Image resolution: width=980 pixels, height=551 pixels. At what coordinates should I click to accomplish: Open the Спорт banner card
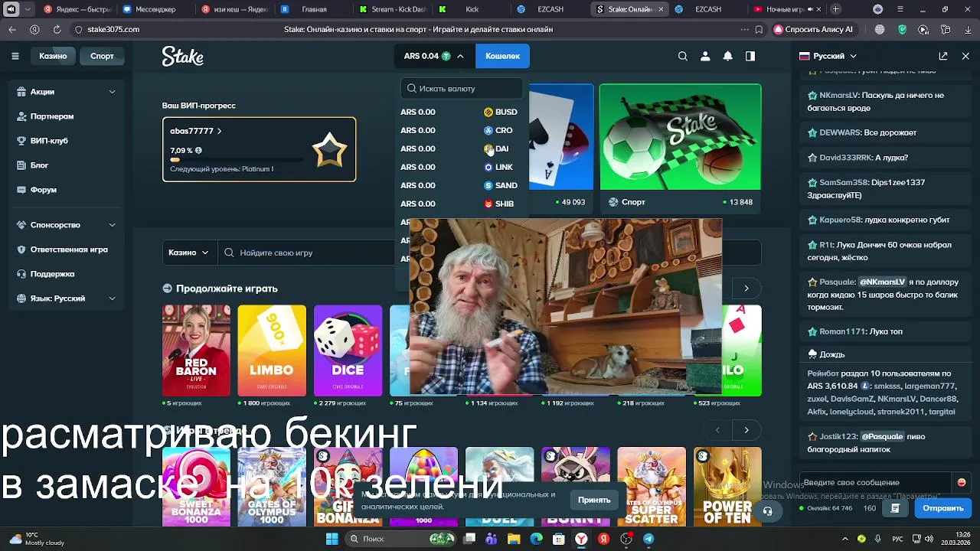[x=680, y=147]
